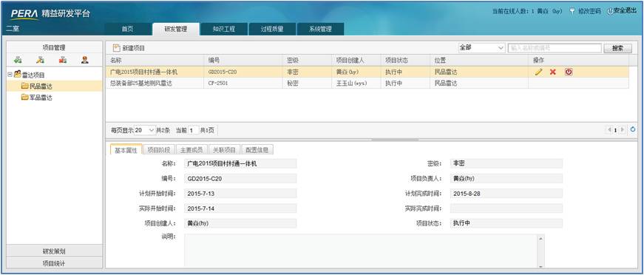The height and width of the screenshot is (275, 644).
Task: Select the 基本属性 detail tab
Action: click(x=126, y=150)
